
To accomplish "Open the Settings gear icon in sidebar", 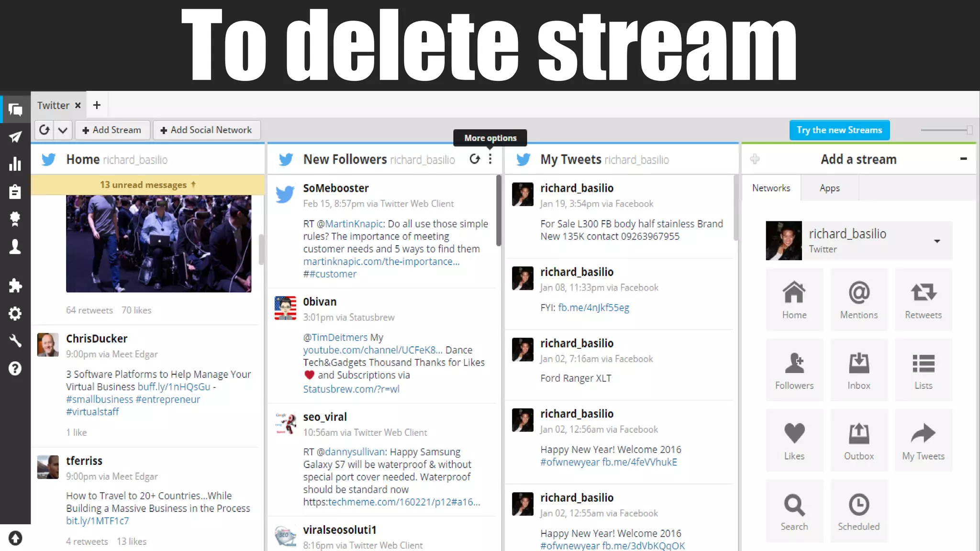I will [15, 313].
